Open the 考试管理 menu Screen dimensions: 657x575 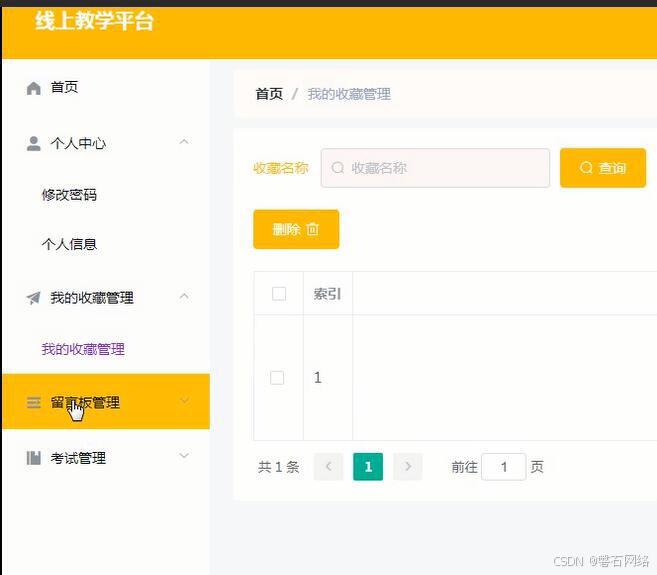point(106,458)
